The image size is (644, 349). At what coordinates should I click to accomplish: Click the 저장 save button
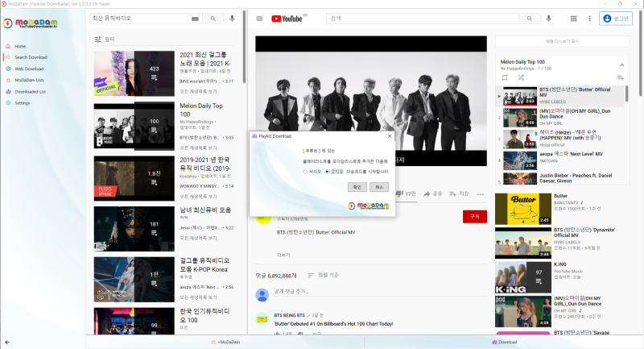(x=459, y=193)
